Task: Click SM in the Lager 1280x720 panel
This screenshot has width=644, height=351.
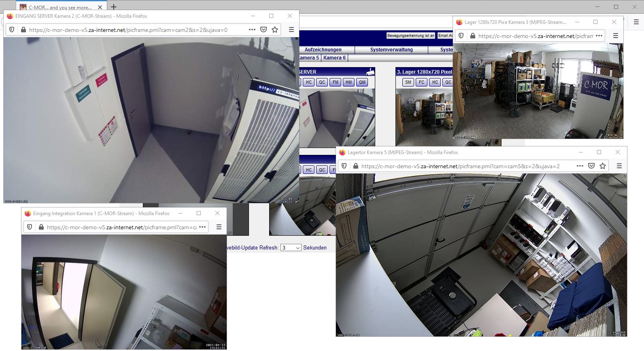Action: (x=408, y=82)
